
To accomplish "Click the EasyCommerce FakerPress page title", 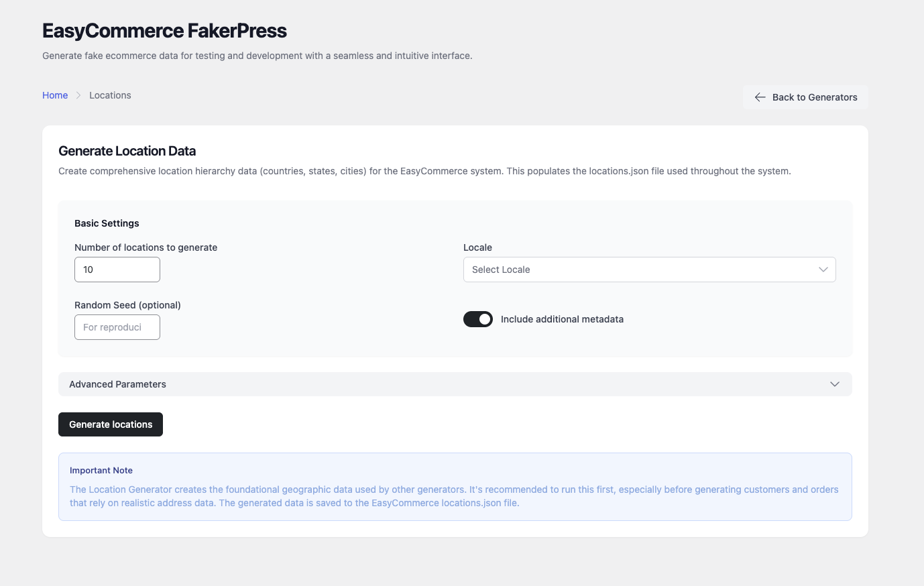I will 164,31.
